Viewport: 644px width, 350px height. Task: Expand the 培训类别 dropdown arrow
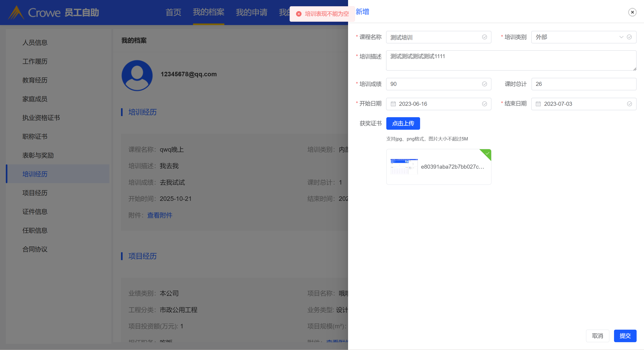pyautogui.click(x=621, y=37)
